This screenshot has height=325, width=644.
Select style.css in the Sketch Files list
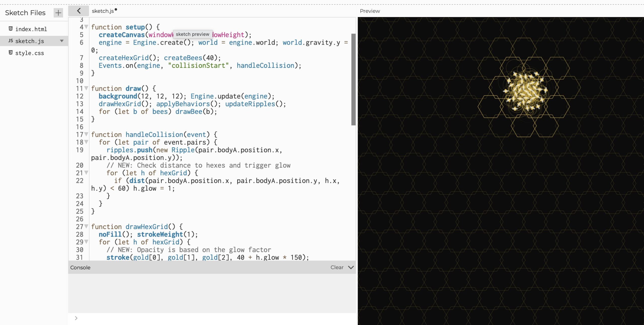click(29, 53)
